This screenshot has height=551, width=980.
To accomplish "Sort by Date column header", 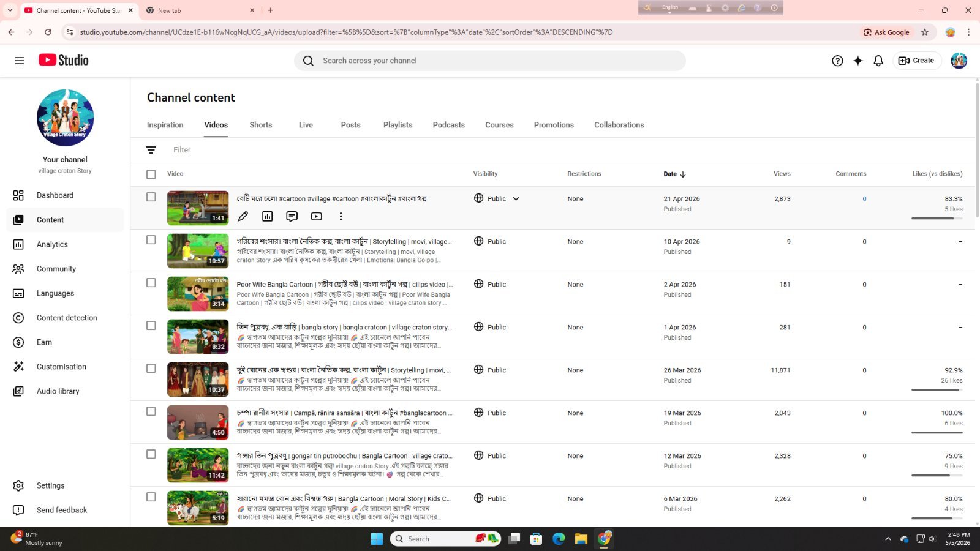I will click(674, 174).
